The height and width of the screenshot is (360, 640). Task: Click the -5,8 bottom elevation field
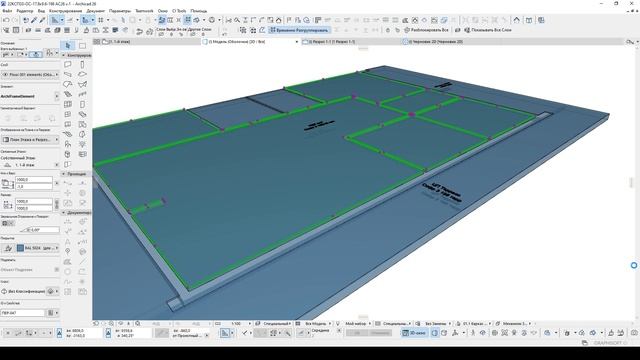click(34, 187)
